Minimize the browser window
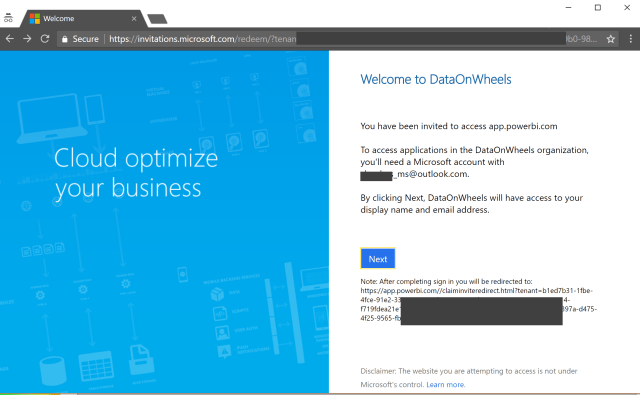This screenshot has height=395, width=640. pyautogui.click(x=568, y=7)
